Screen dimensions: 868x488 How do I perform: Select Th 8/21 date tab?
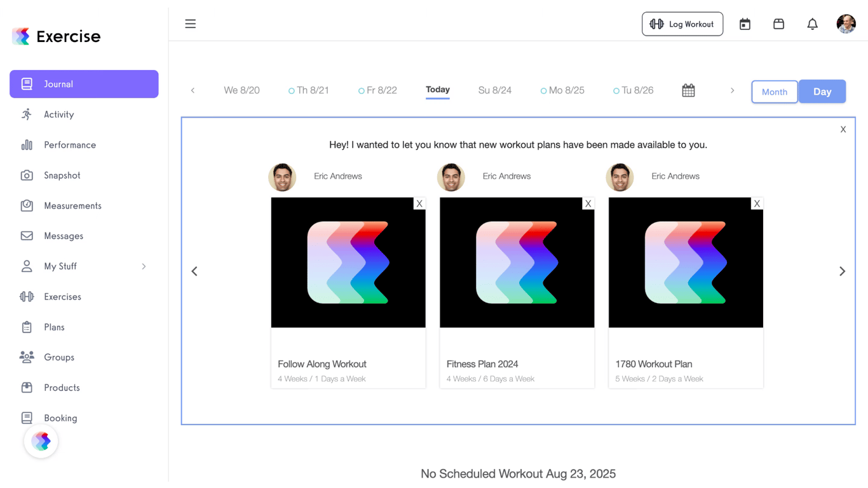coord(309,90)
